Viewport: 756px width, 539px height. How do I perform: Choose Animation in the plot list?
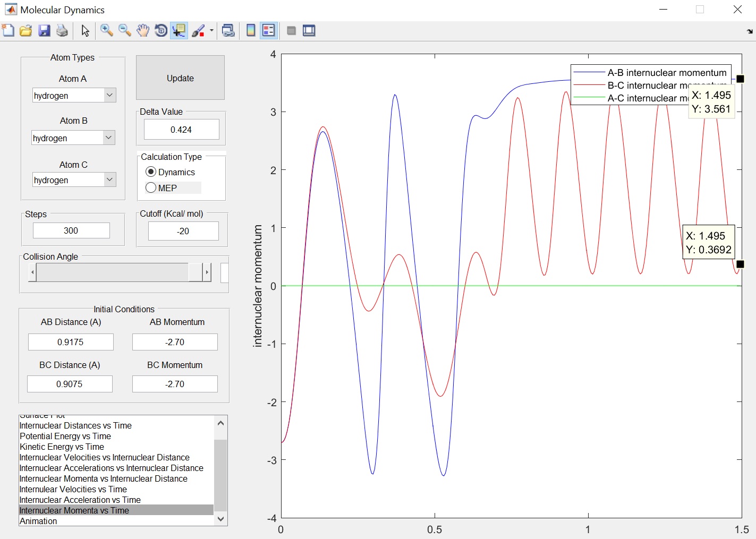pos(38,521)
